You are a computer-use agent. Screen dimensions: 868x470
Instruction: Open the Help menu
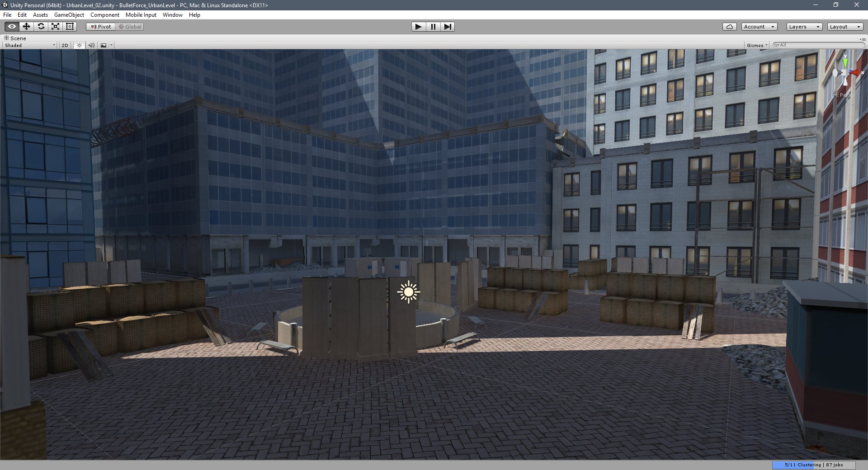194,15
